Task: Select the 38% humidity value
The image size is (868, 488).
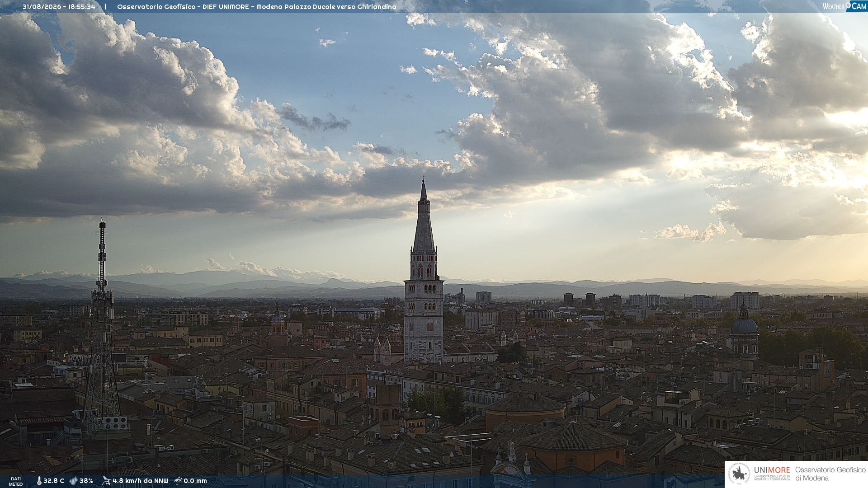Action: pyautogui.click(x=86, y=481)
